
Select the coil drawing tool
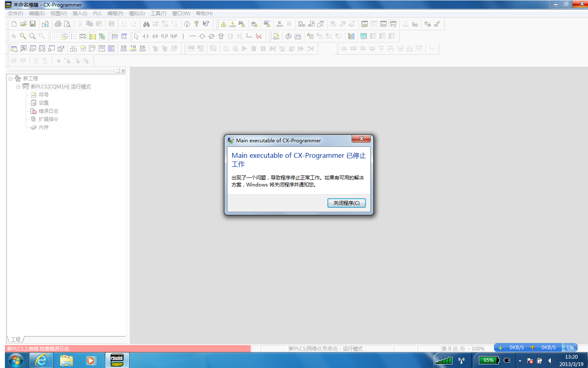click(x=202, y=36)
